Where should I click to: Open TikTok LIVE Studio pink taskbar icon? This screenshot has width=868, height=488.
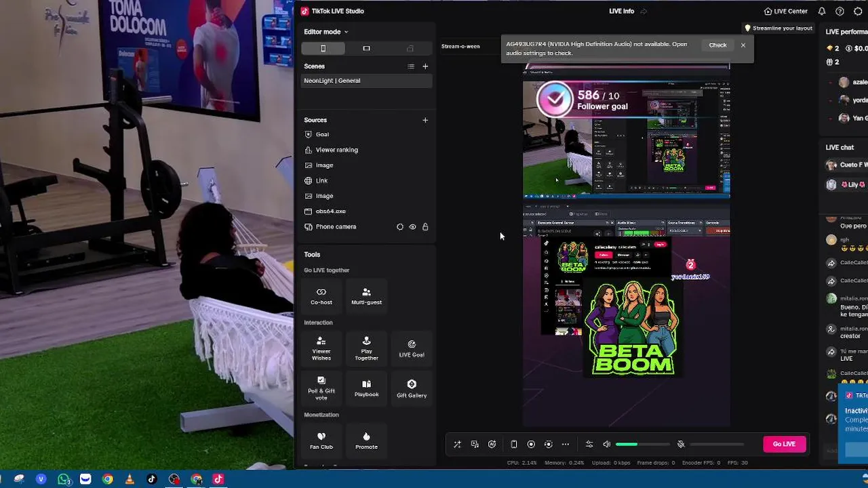(x=218, y=479)
